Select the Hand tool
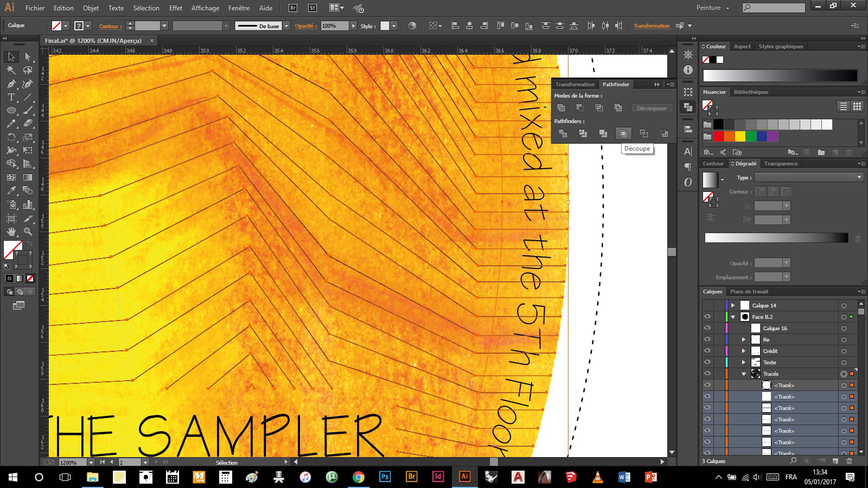This screenshot has height=488, width=868. (x=11, y=231)
